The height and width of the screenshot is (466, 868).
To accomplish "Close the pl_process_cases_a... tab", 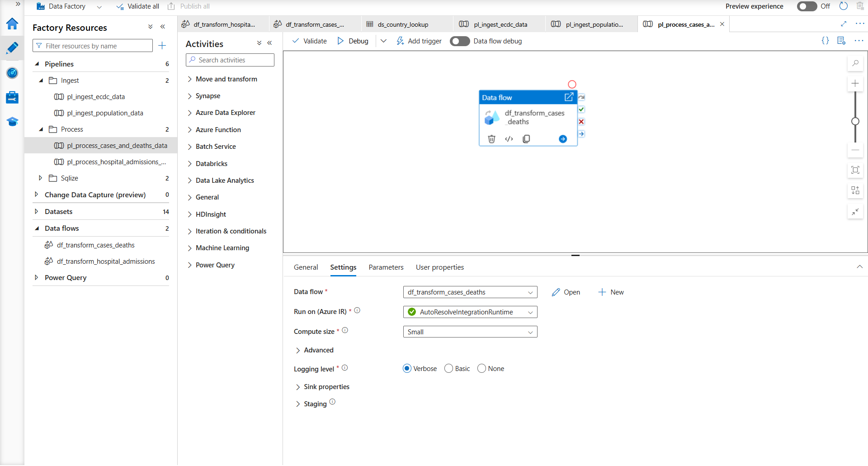I will (x=722, y=24).
